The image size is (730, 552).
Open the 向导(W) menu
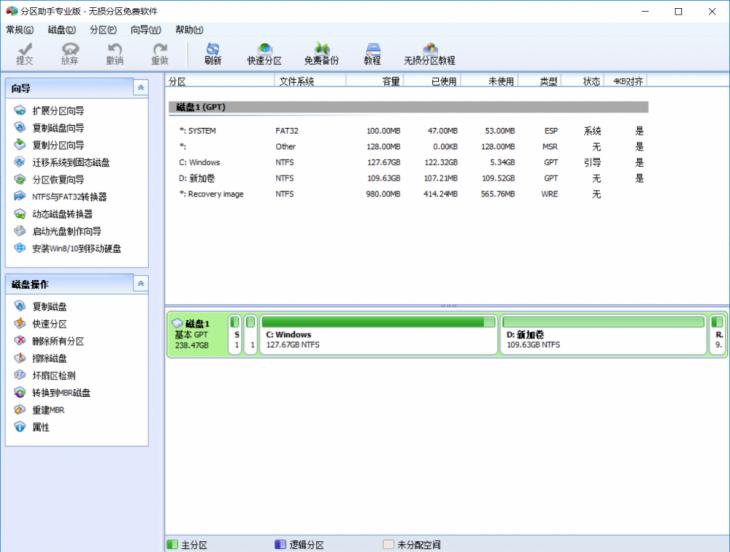[146, 30]
